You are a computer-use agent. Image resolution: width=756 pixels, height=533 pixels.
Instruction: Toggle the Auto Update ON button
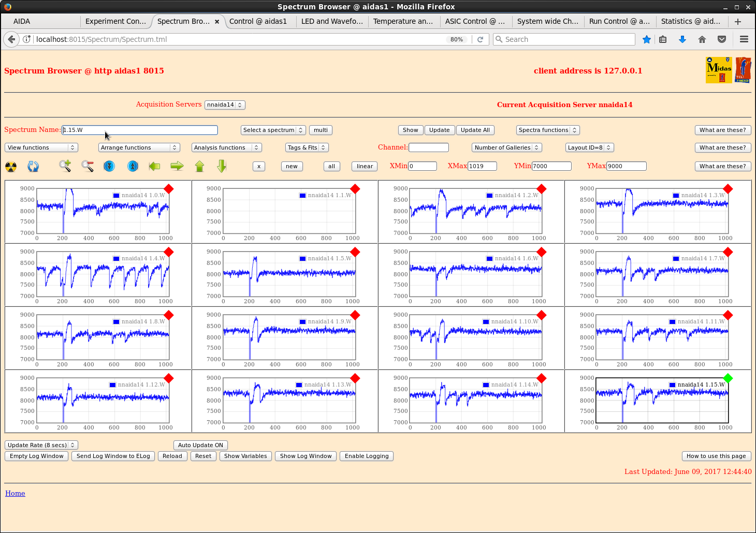(x=200, y=445)
